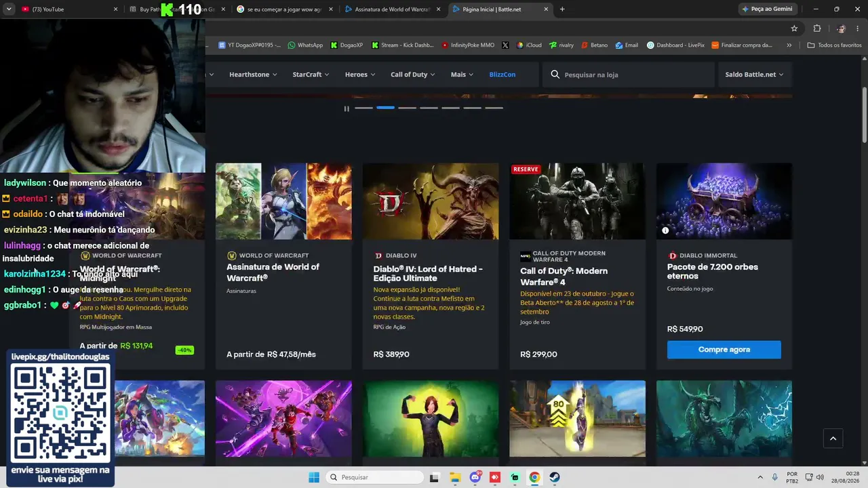
Task: Open the Diablo Immortal orbs chest thumbnail
Action: [x=724, y=201]
